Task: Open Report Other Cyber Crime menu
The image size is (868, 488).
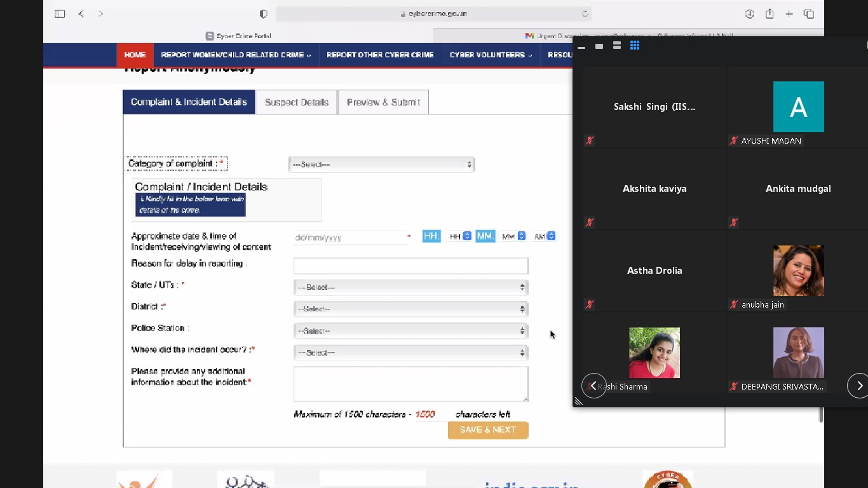Action: (380, 55)
